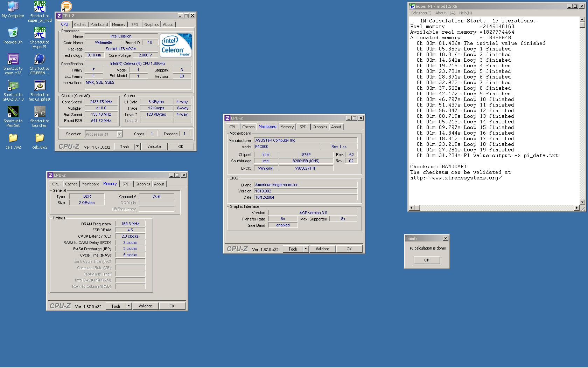
Task: Click the Rated FSB 541.72 MHz value
Action: coord(101,121)
